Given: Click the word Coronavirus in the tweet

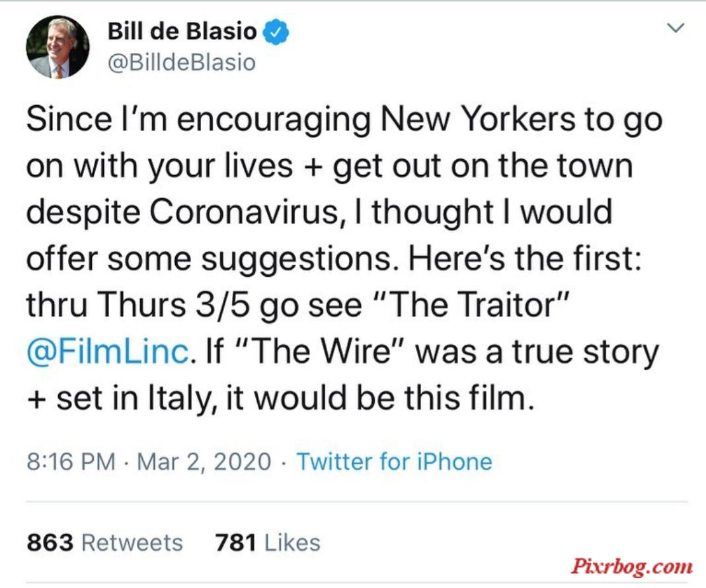Looking at the screenshot, I should click(x=243, y=212).
